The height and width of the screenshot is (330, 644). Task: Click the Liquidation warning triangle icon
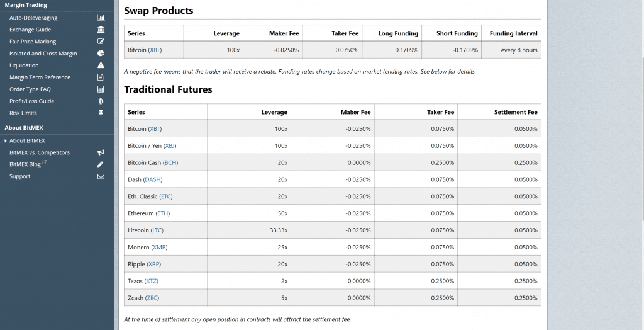point(101,65)
